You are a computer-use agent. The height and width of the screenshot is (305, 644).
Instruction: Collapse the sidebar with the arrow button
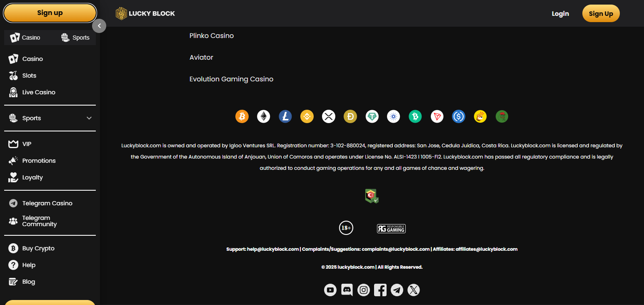(99, 26)
